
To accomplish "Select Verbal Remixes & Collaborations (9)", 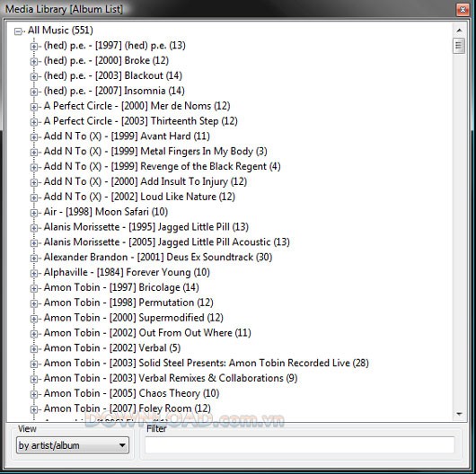I will 171,378.
